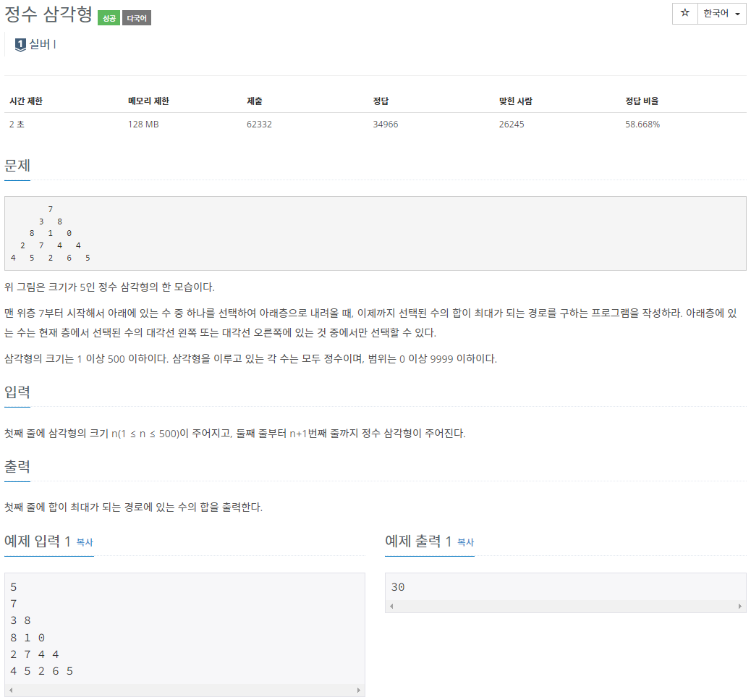The image size is (751, 700).
Task: Click left scroll arrow of sample input
Action: [11, 690]
